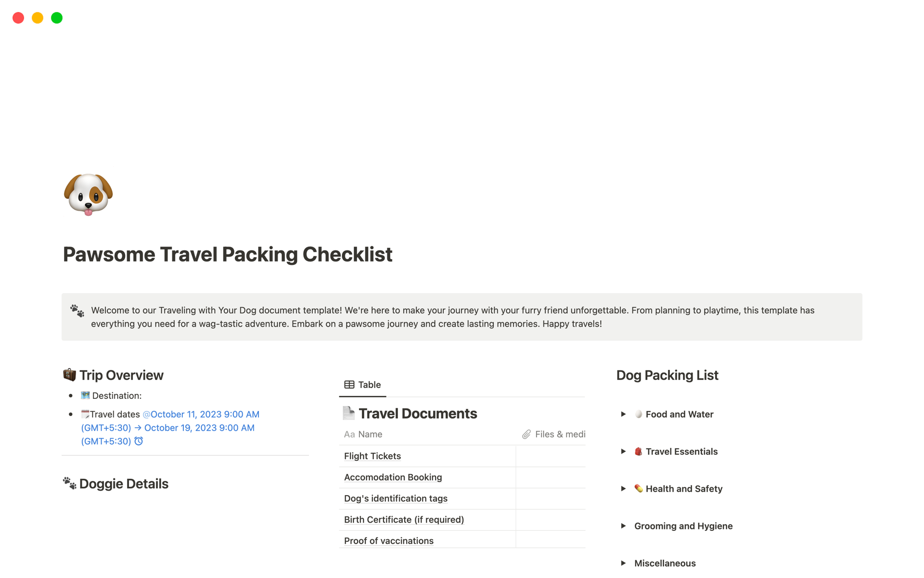The width and height of the screenshot is (924, 578).
Task: Click the alarm clock reminder icon
Action: coord(139,441)
